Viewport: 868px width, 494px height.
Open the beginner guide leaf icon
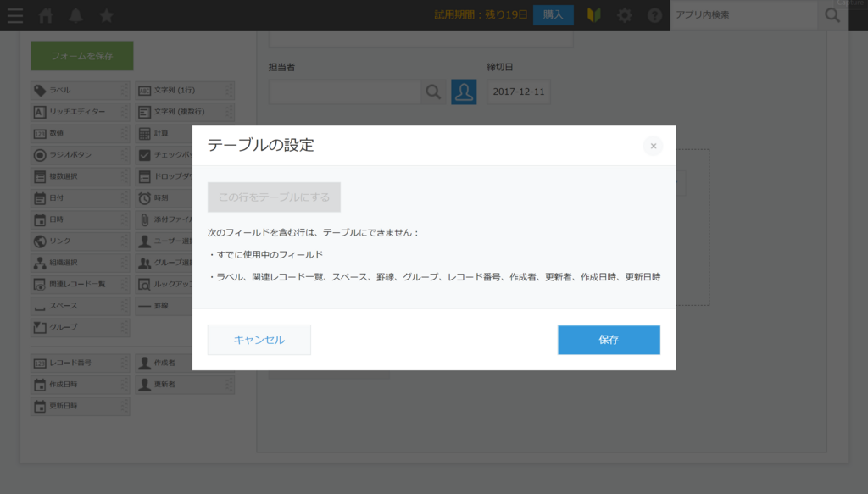point(594,15)
